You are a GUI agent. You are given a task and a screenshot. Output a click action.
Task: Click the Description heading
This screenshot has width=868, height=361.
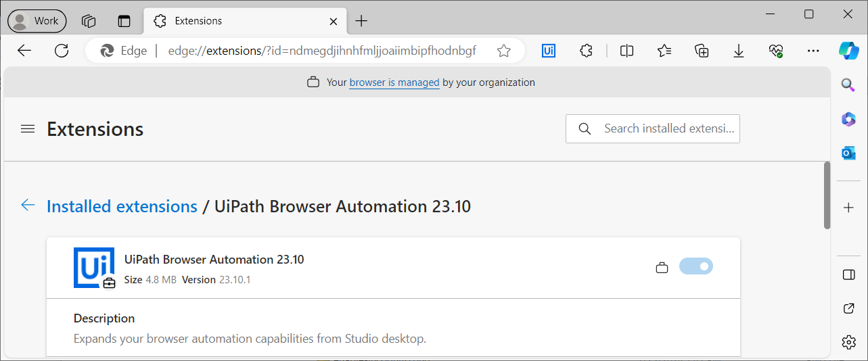pos(104,318)
